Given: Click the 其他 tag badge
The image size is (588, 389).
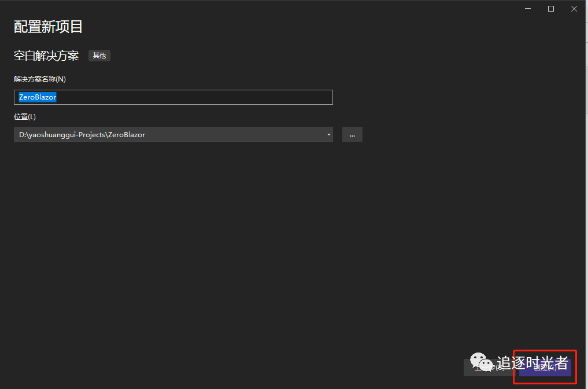Looking at the screenshot, I should [99, 56].
